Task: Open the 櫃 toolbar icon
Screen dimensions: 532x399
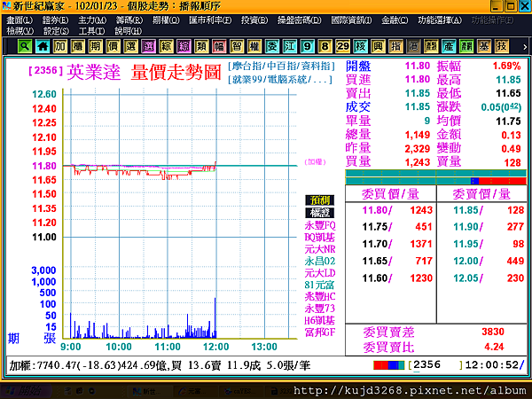Action: 78,46
